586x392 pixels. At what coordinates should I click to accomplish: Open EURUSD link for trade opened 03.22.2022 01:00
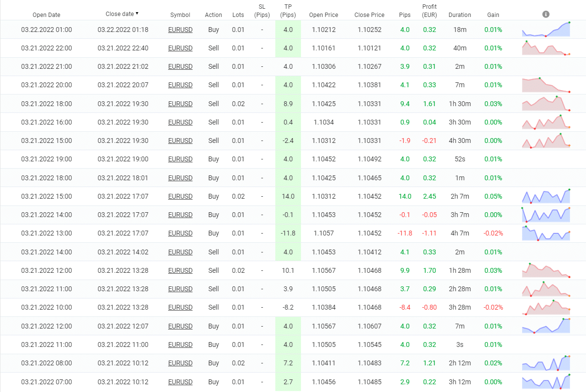[180, 30]
